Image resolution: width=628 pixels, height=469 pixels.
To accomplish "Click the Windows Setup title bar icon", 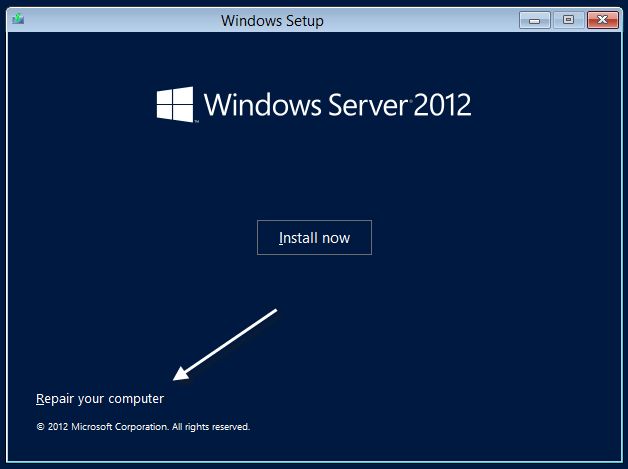I will tap(18, 19).
